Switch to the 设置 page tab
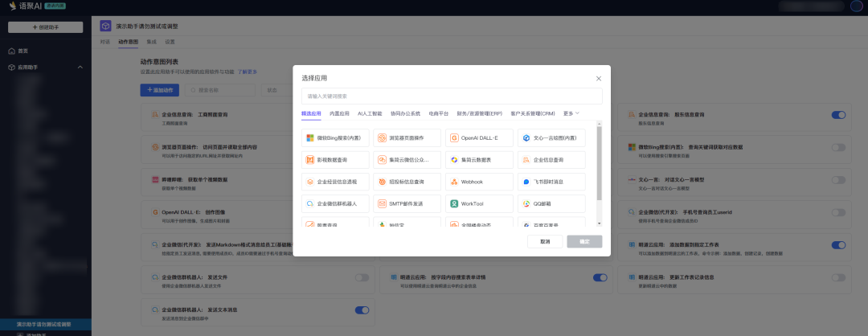 170,42
